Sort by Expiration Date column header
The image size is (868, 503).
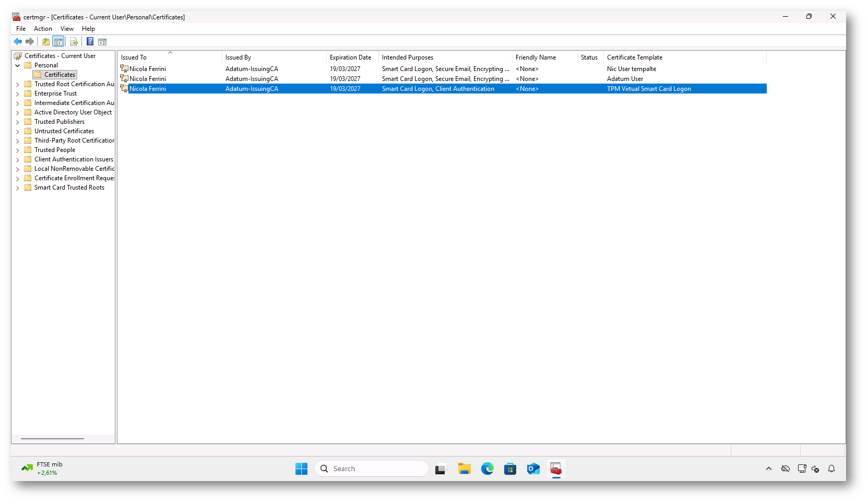pos(350,57)
